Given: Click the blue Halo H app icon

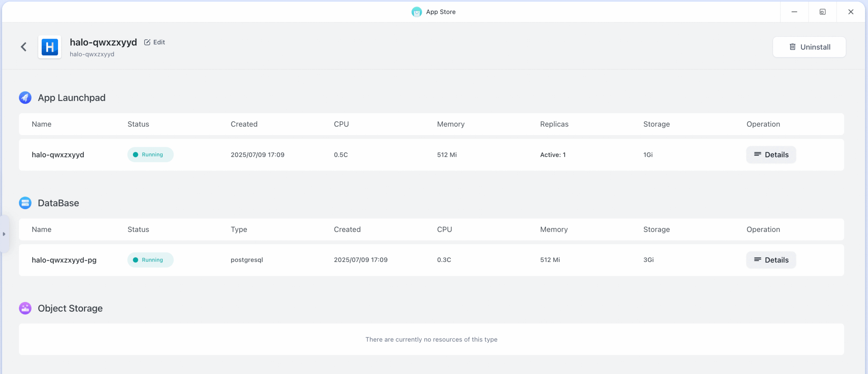Looking at the screenshot, I should coord(50,47).
